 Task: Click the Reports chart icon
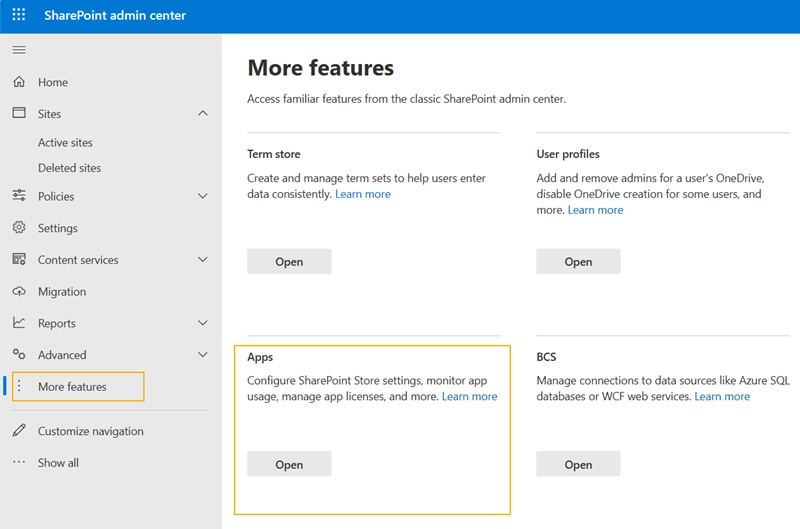pos(19,322)
